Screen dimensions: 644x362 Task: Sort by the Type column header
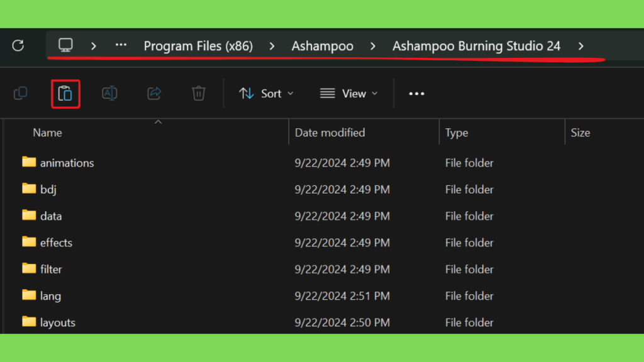pos(457,133)
